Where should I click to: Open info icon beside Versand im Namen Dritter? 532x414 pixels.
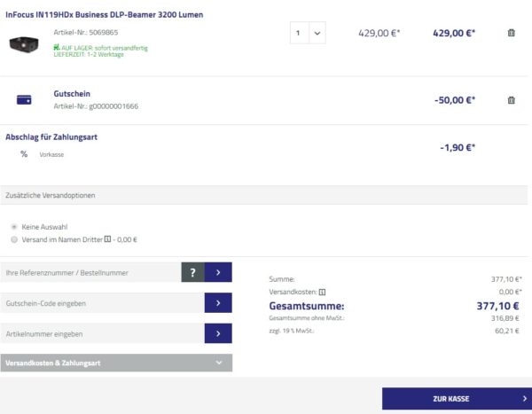108,239
